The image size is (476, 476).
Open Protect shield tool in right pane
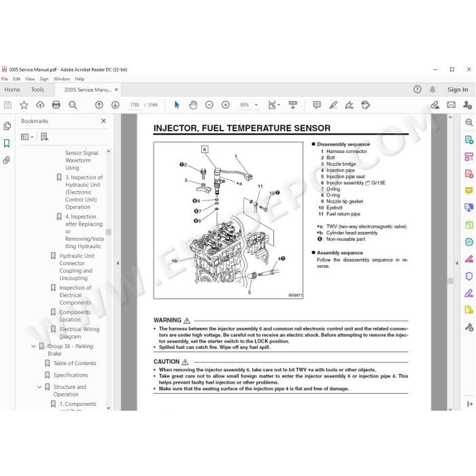point(469,276)
